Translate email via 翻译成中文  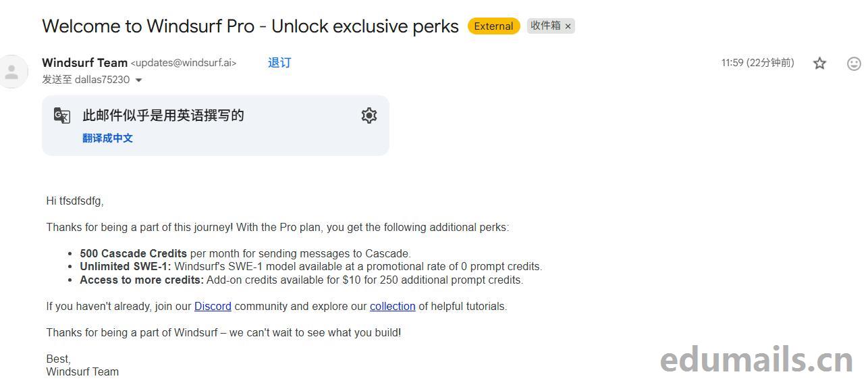[x=107, y=138]
